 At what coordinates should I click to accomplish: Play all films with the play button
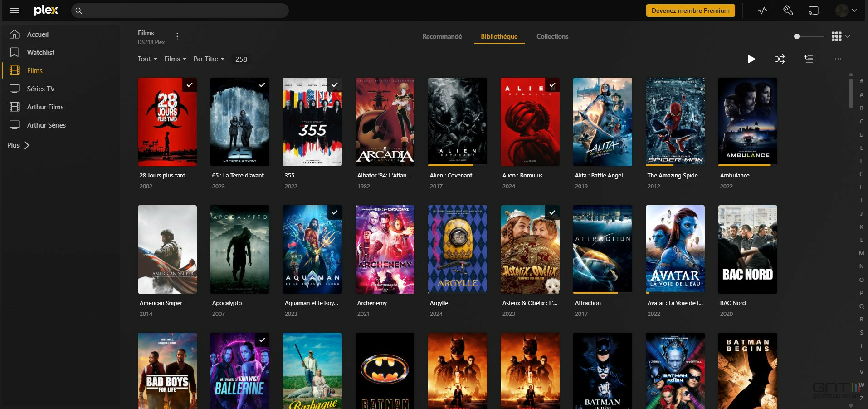point(751,59)
